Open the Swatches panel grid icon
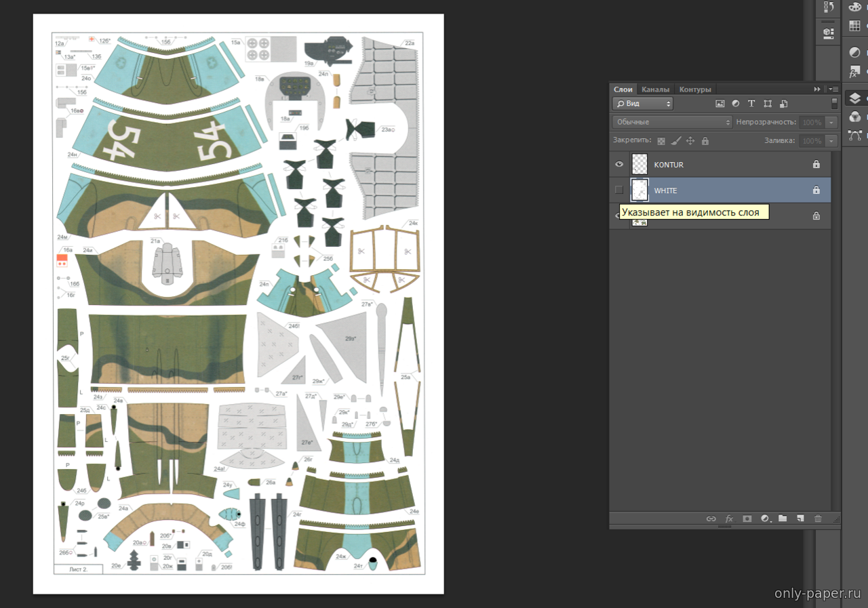This screenshot has height=608, width=868. pos(854,26)
